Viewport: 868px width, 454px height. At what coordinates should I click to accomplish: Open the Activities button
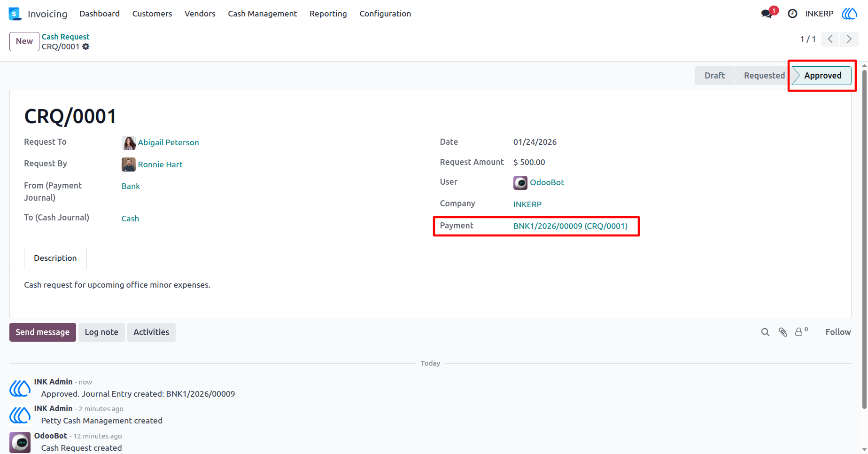coord(151,332)
